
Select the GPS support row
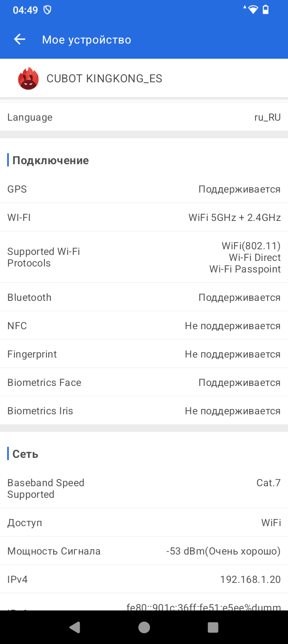(144, 189)
